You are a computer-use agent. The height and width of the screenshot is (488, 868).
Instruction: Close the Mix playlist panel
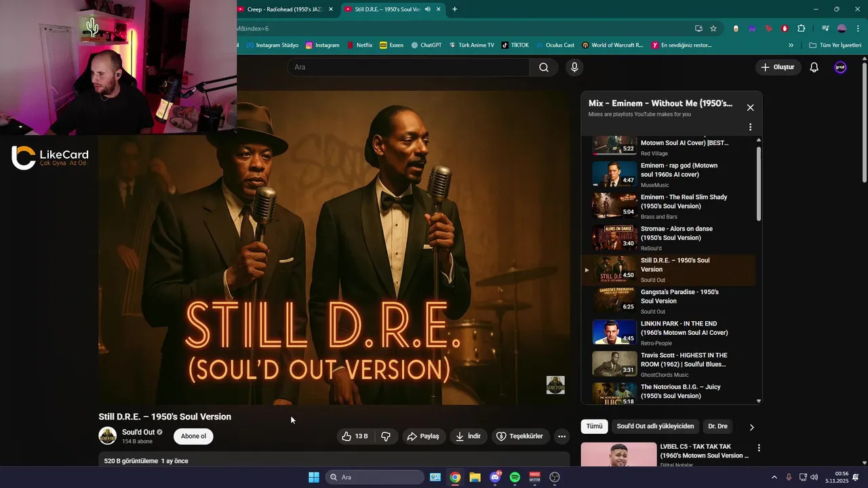click(x=750, y=108)
